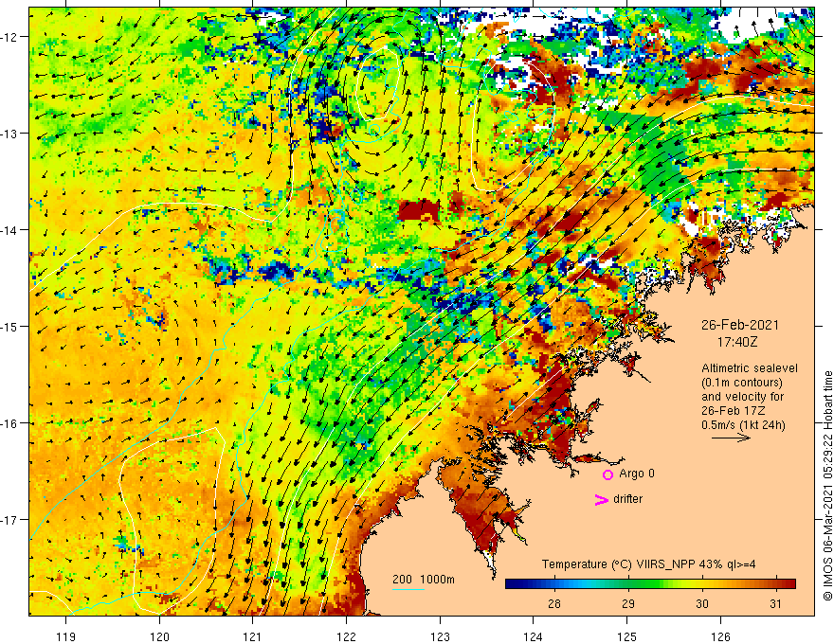Click the '200 1000m' depth label
The height and width of the screenshot is (644, 834).
[x=424, y=580]
